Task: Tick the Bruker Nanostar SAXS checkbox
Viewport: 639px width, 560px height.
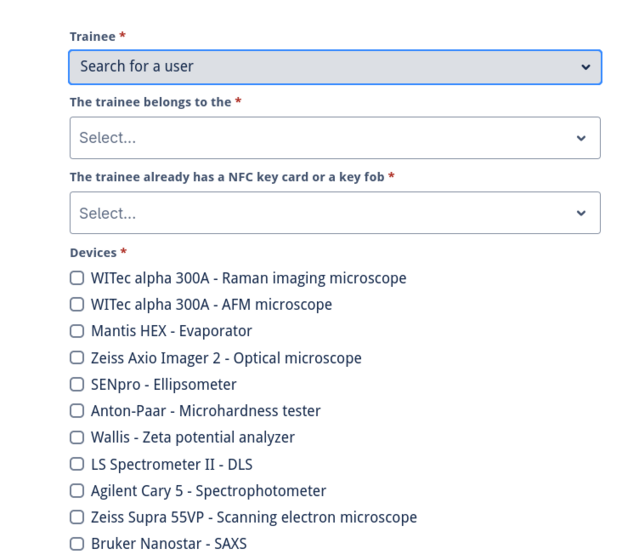Action: [x=77, y=544]
